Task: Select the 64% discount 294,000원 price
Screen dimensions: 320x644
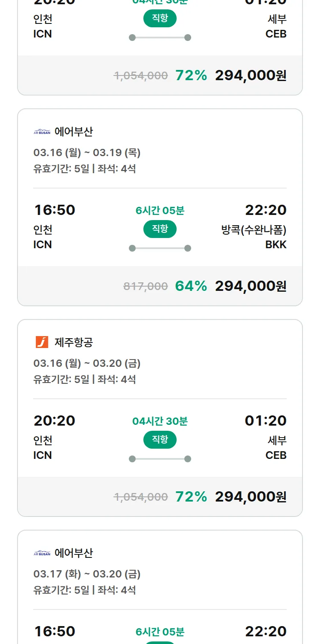Action: click(x=250, y=286)
